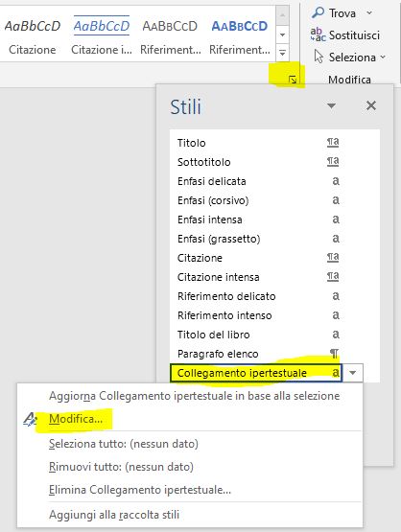Open the Collegamento ipertestuale dropdown arrow
This screenshot has height=532, width=401.
pyautogui.click(x=353, y=373)
